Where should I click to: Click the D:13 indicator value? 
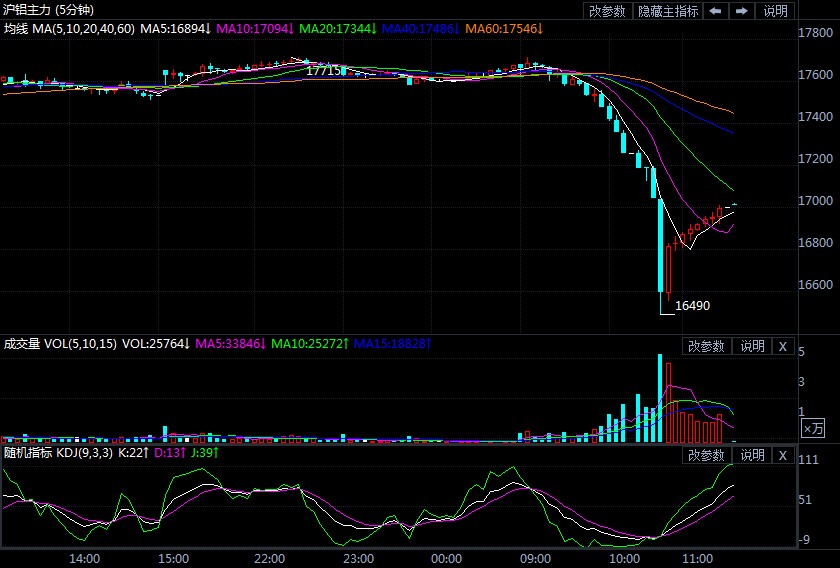click(170, 453)
